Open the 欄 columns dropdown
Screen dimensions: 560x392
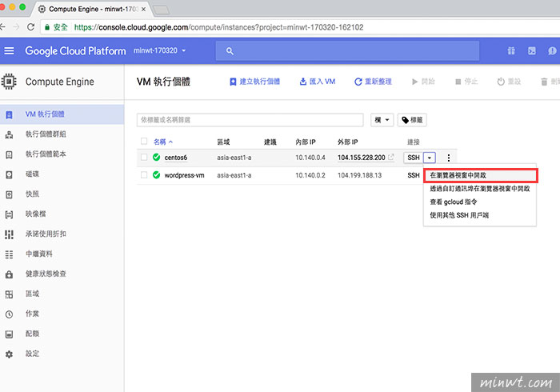click(382, 120)
